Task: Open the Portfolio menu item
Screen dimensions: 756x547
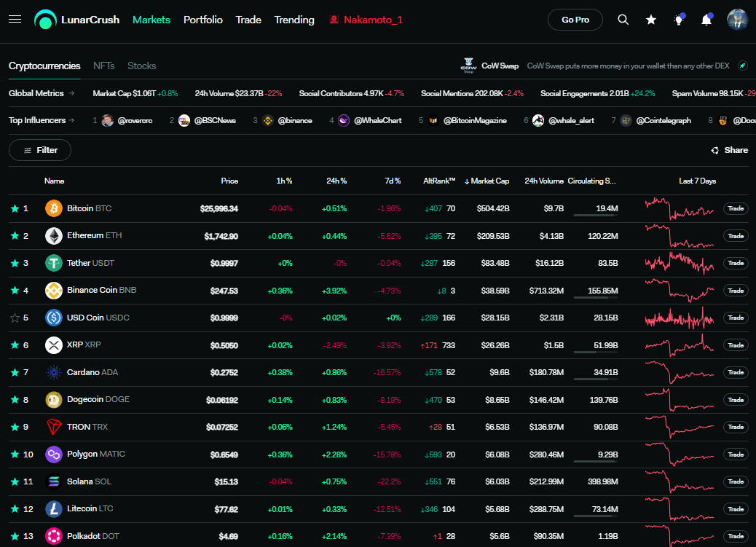Action: 203,20
